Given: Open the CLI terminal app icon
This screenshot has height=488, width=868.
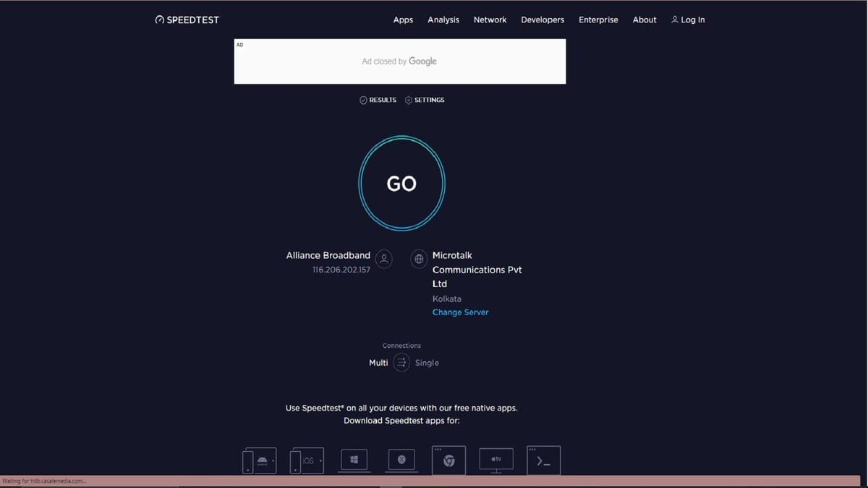Looking at the screenshot, I should (x=543, y=460).
